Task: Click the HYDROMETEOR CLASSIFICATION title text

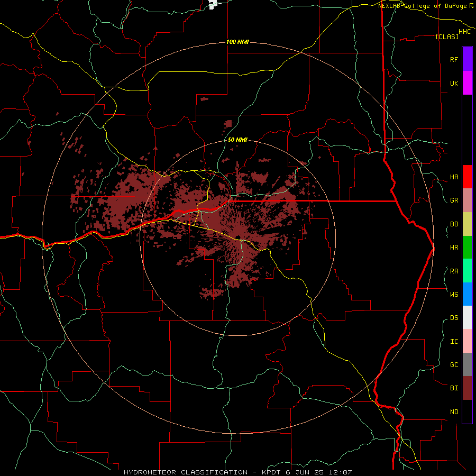Action: [x=186, y=472]
